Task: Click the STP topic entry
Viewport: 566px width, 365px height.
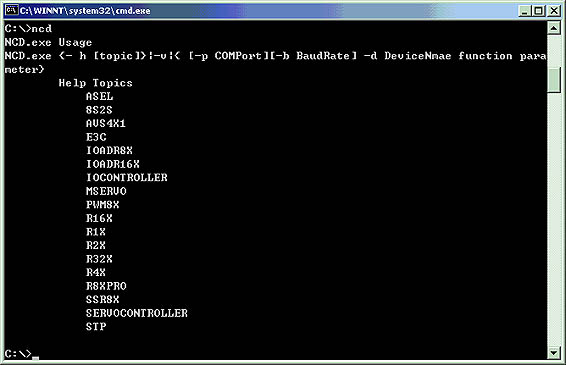Action: (96, 327)
